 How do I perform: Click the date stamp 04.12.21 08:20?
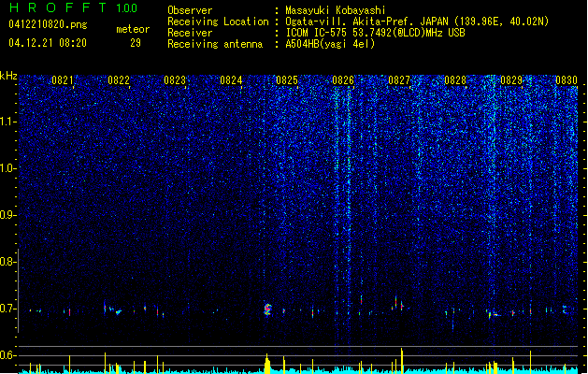pos(48,43)
